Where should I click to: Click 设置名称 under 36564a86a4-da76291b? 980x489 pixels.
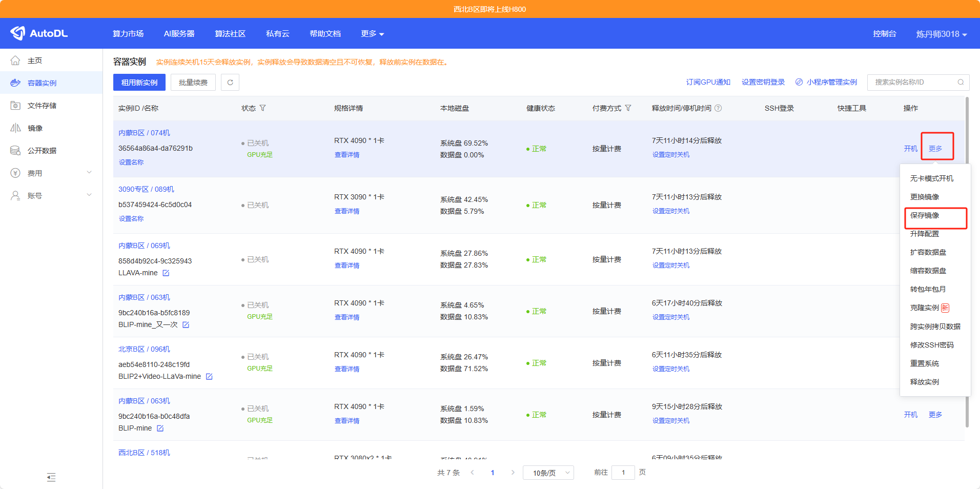[131, 162]
